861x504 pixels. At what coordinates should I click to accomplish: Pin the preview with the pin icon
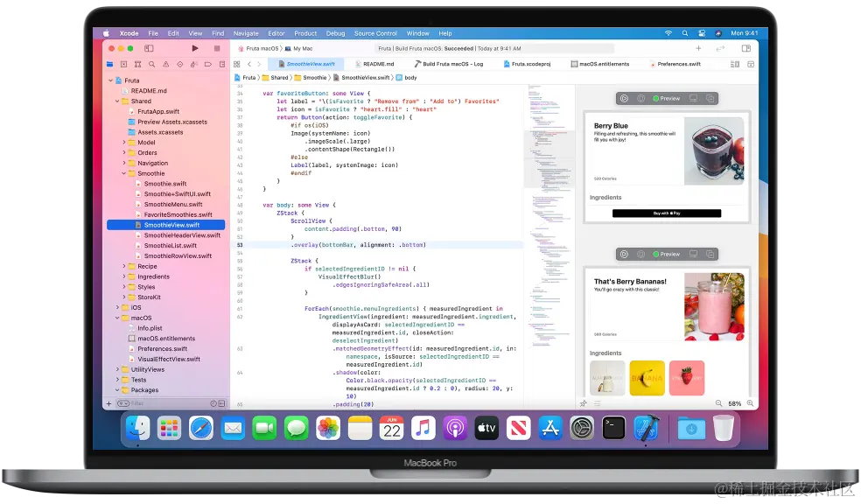640,98
